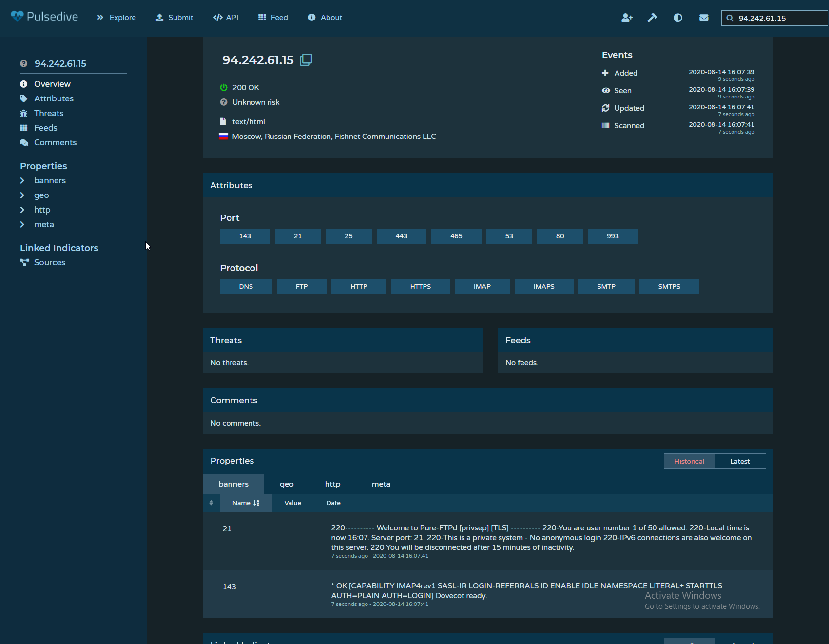This screenshot has height=644, width=829.
Task: Click the Russian flag icon
Action: pos(223,136)
